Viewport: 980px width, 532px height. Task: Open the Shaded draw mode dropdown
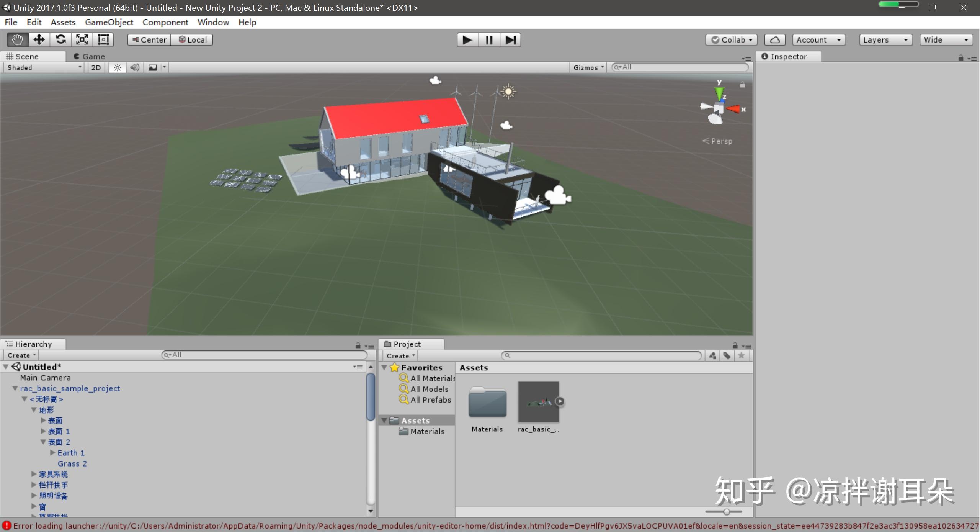tap(42, 67)
